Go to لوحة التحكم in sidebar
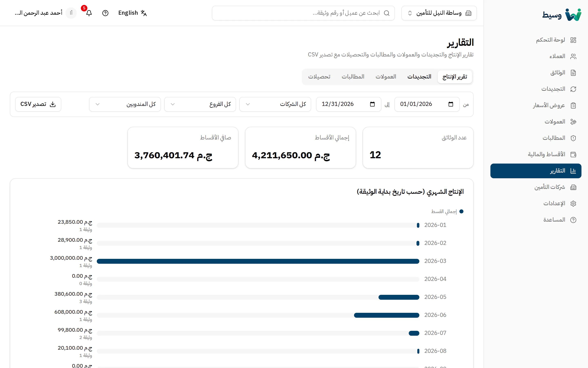 536,40
